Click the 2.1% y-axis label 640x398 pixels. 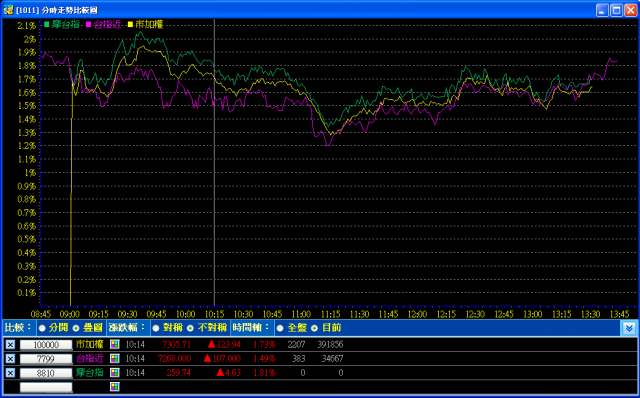tap(27, 26)
